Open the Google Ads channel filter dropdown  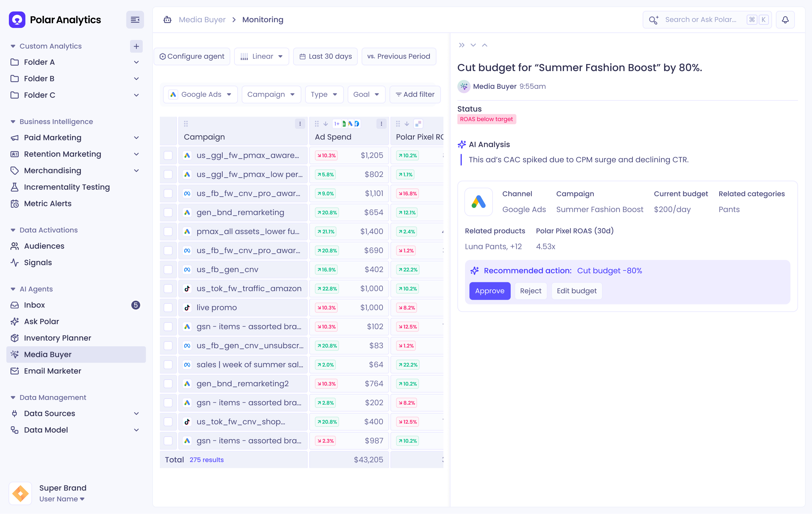[200, 94]
